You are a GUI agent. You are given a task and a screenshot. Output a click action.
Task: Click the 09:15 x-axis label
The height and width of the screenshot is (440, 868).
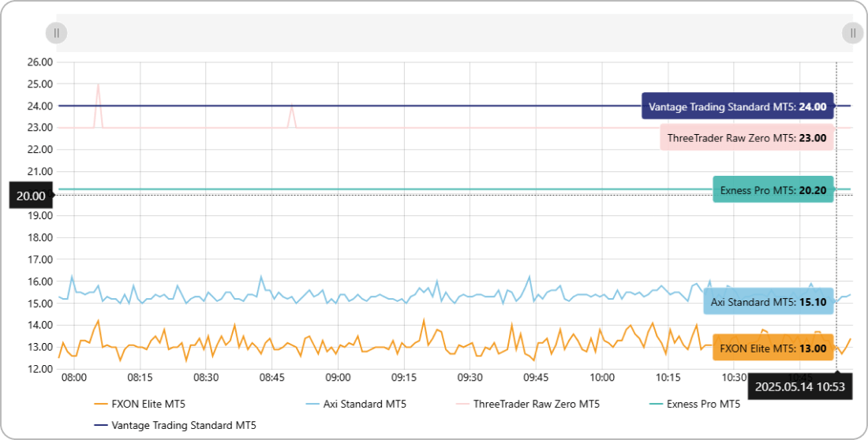[x=404, y=378]
